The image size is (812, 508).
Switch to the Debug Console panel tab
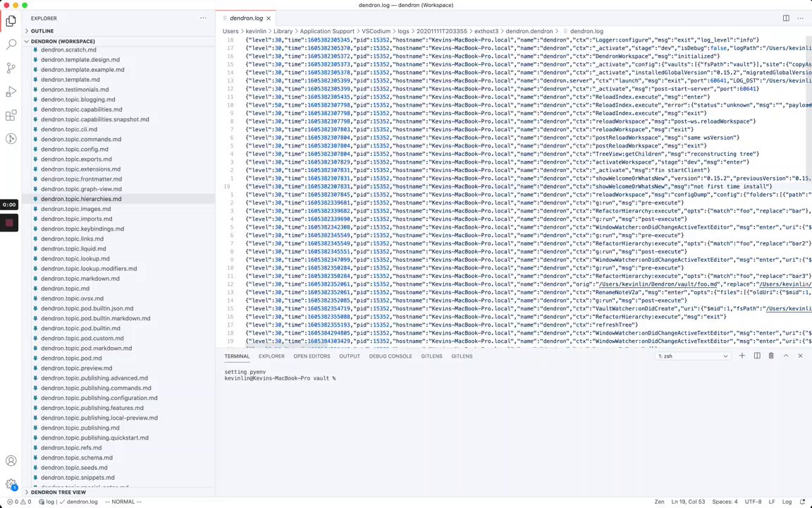[x=390, y=356]
